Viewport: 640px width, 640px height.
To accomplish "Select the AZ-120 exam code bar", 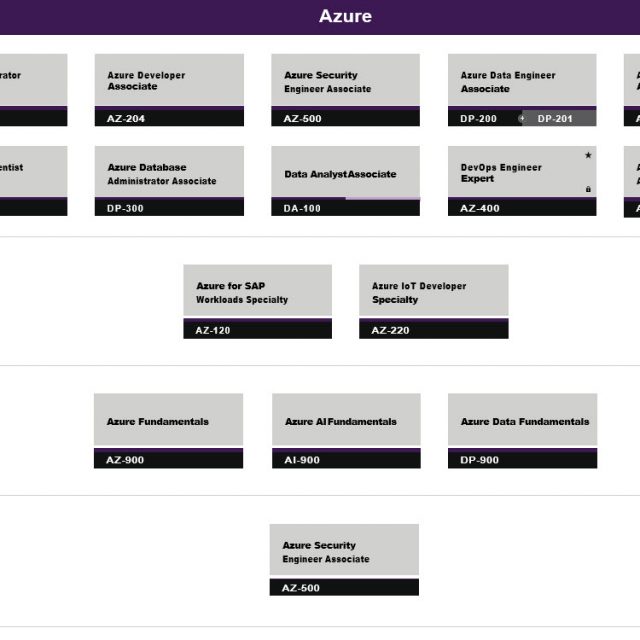I will click(x=257, y=330).
